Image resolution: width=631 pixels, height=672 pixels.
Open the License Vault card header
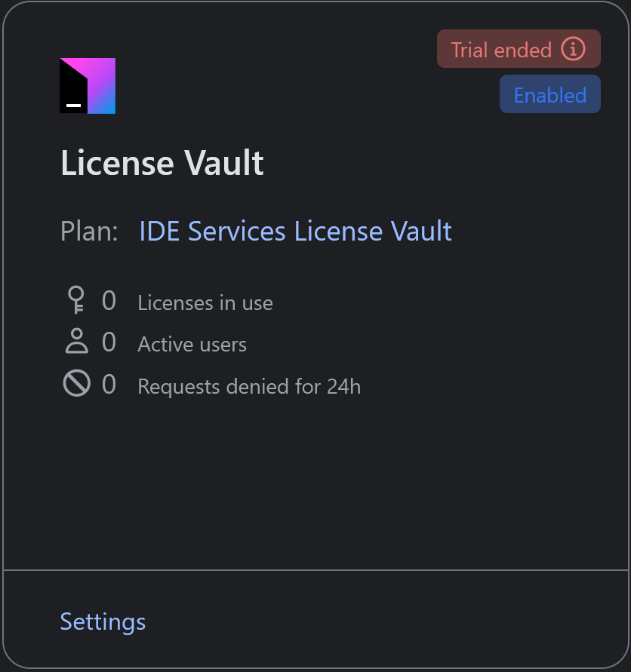click(162, 163)
